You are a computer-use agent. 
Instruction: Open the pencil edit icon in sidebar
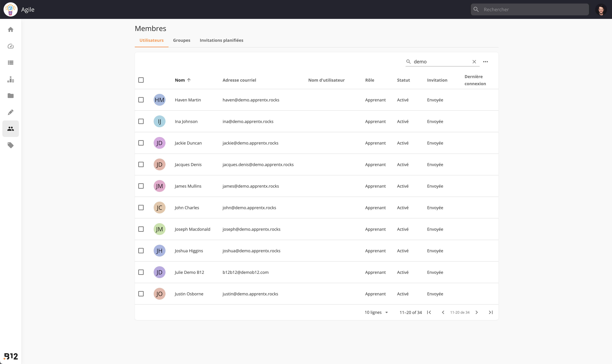[x=10, y=112]
